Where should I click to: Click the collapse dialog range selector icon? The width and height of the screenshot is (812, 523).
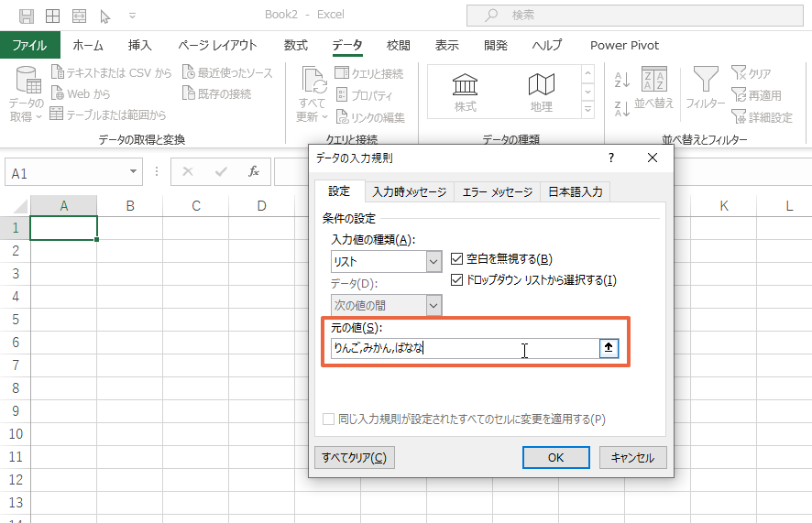point(609,348)
